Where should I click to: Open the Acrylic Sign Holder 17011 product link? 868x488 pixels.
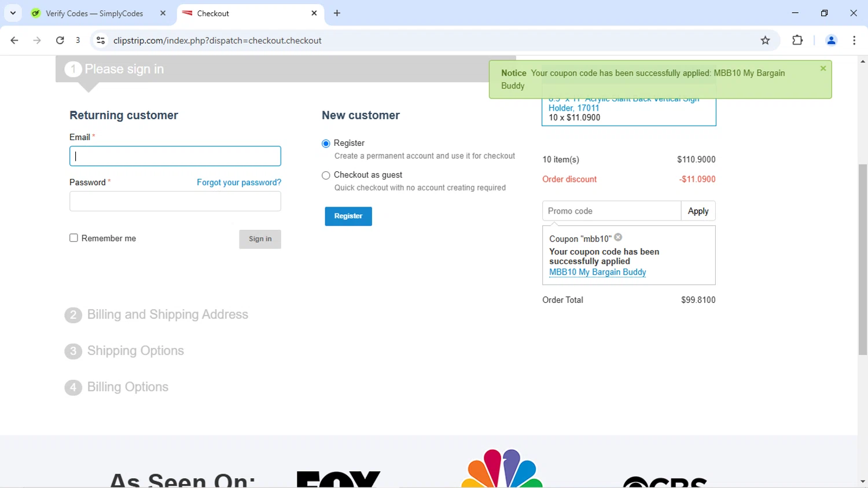coord(624,104)
